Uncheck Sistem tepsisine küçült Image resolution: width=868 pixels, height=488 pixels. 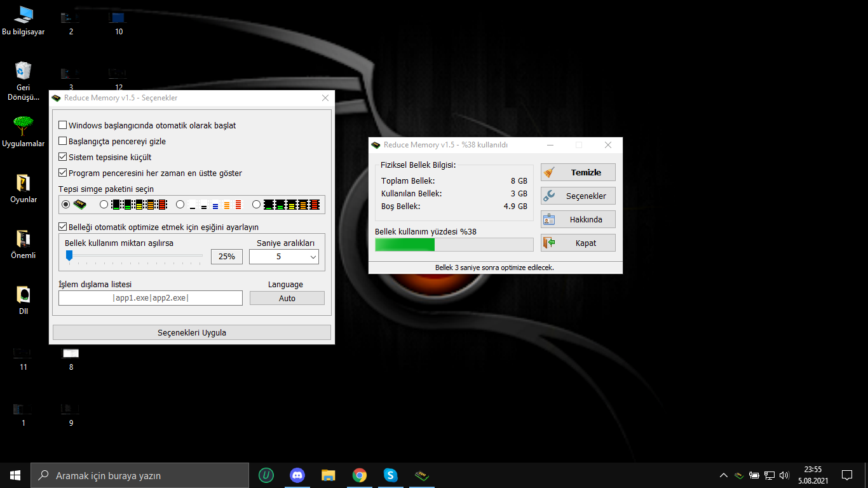(x=63, y=157)
